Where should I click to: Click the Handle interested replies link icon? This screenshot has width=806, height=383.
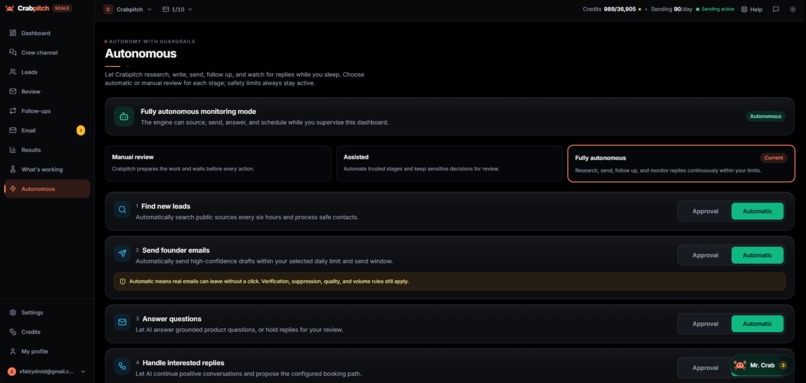(122, 366)
